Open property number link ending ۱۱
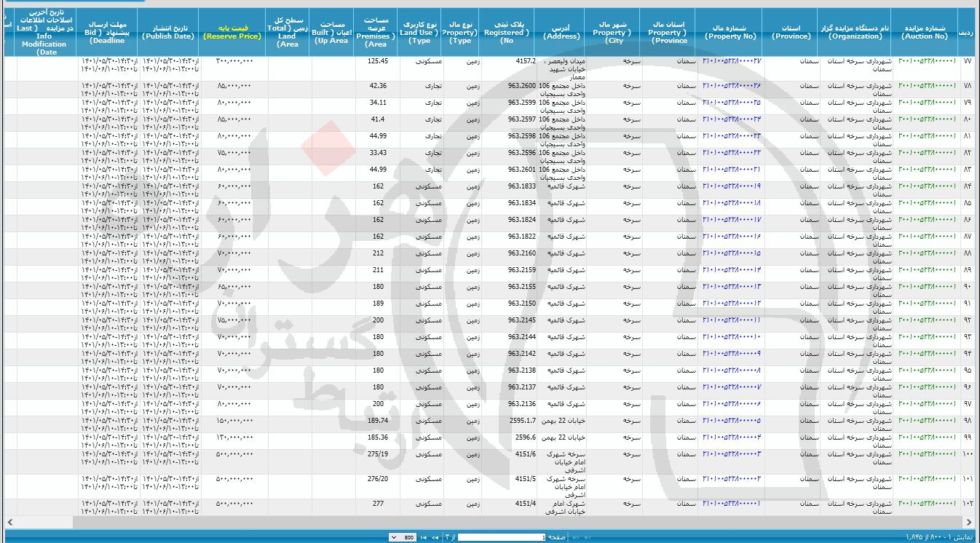The image size is (980, 543). click(732, 320)
